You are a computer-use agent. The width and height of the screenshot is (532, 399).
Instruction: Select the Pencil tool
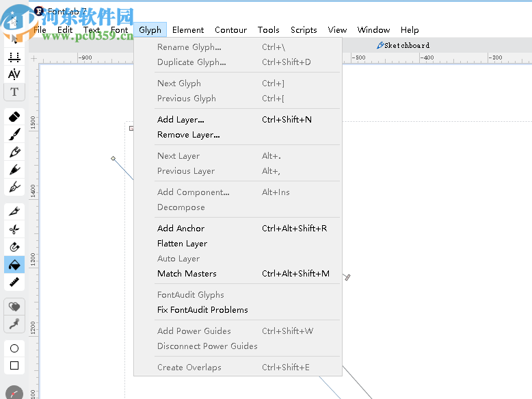coord(14,152)
